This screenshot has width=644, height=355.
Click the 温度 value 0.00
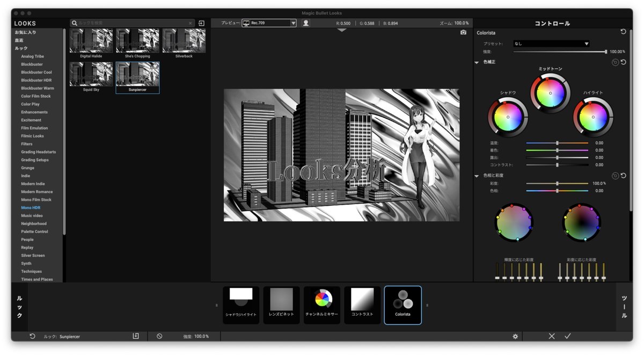pyautogui.click(x=599, y=143)
